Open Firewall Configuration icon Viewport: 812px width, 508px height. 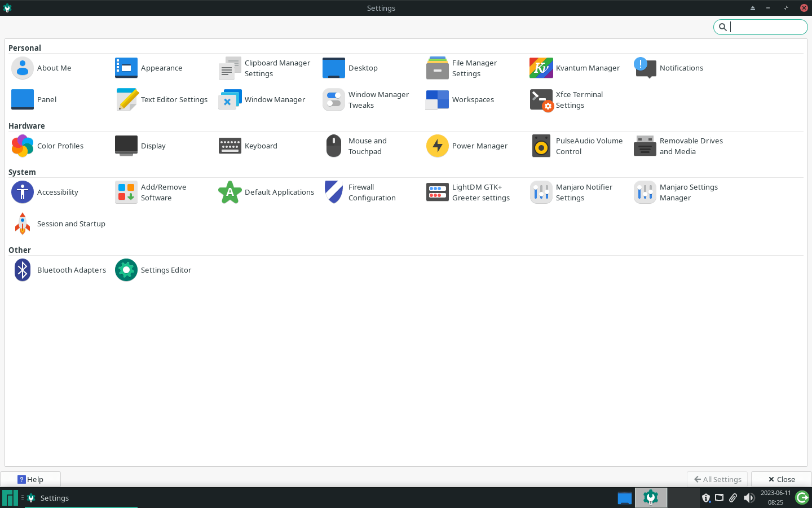point(334,192)
